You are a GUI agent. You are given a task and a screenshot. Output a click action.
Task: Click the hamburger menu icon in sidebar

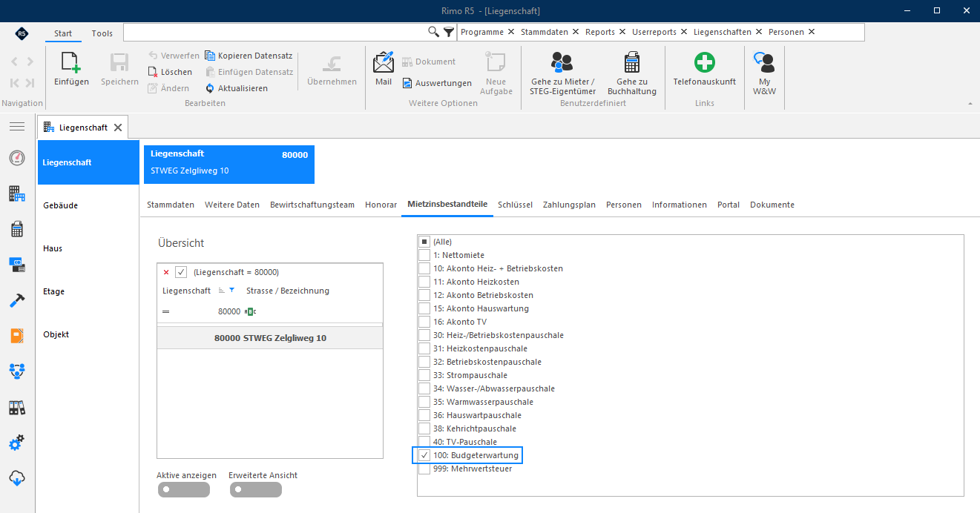coord(17,127)
